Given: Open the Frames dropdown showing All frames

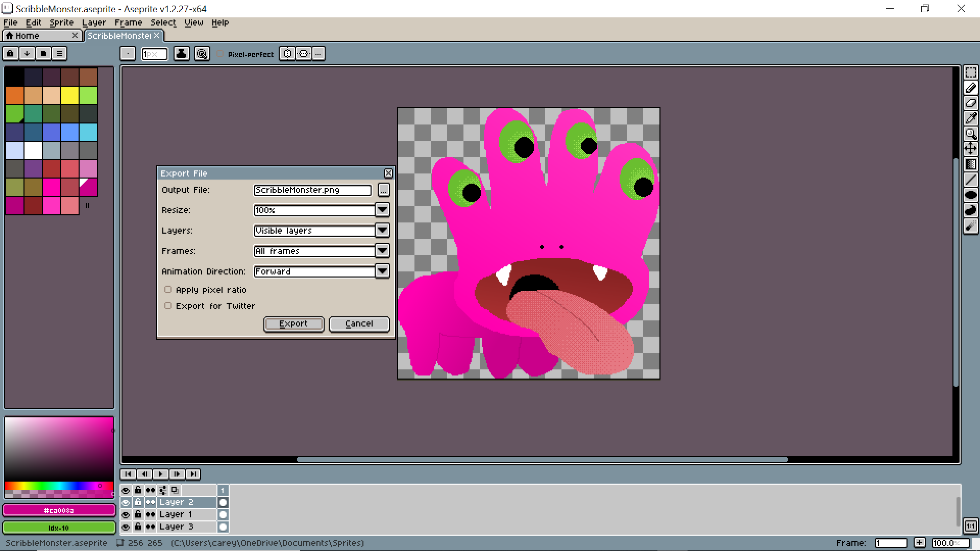Looking at the screenshot, I should 382,251.
